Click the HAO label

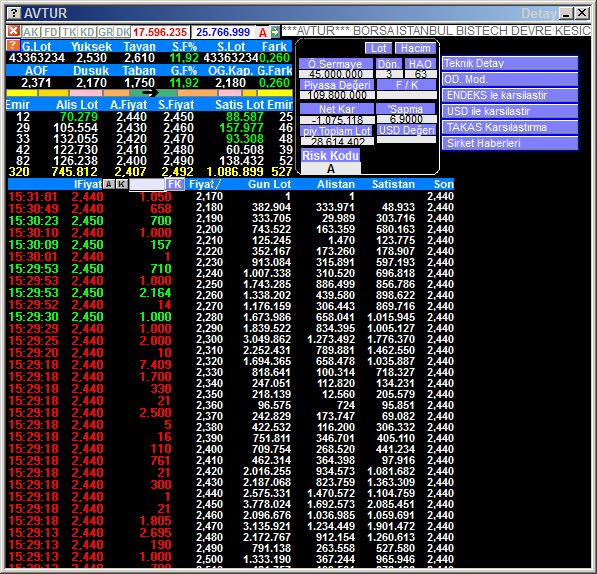point(420,64)
